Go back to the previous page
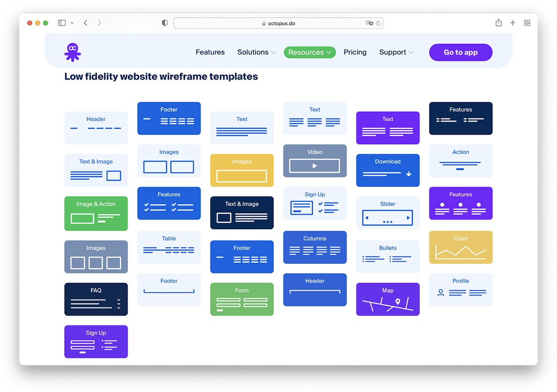The width and height of the screenshot is (557, 392). pos(86,23)
